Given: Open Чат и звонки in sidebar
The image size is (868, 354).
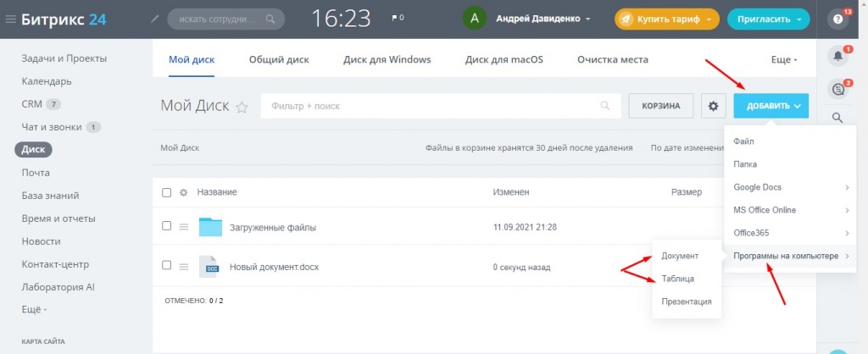Looking at the screenshot, I should [52, 127].
